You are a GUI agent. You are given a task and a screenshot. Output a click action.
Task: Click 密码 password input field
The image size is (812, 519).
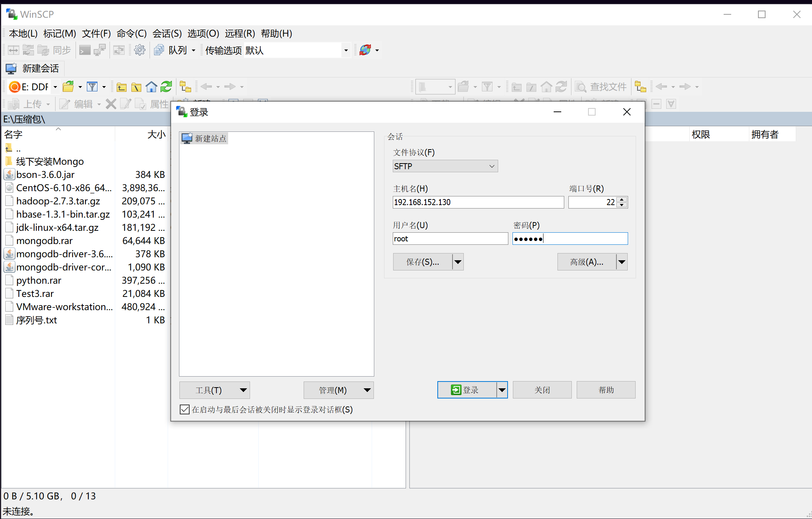[x=570, y=239]
